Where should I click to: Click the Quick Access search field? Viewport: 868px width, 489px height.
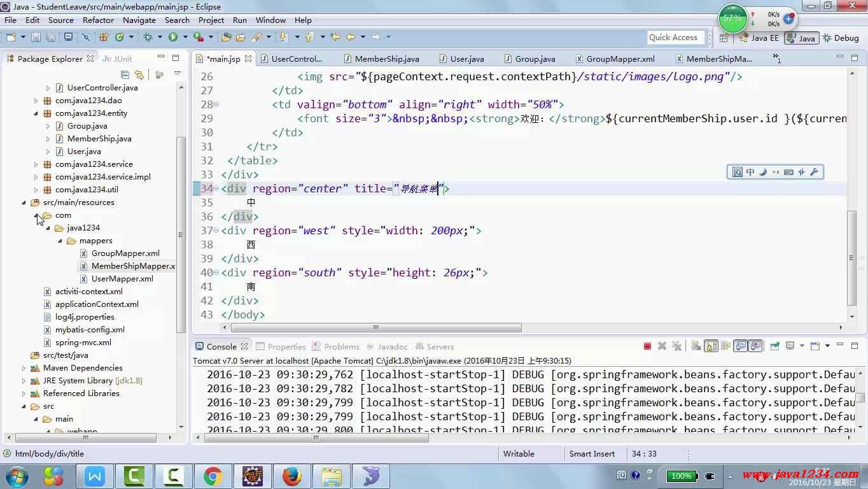click(x=676, y=38)
